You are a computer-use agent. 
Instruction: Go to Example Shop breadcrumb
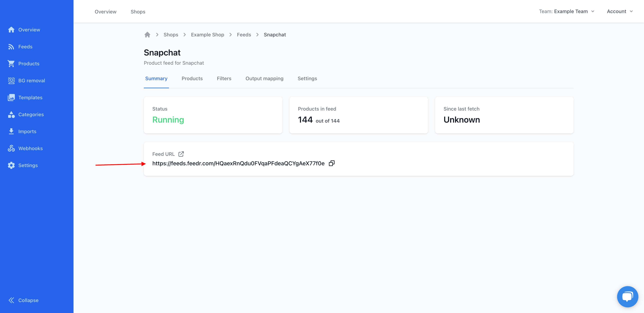(x=207, y=34)
